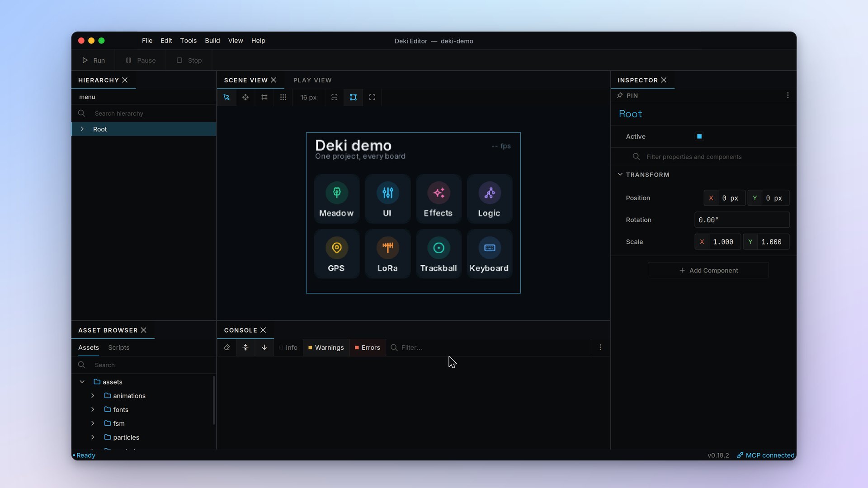868x488 pixels.
Task: Switch to the Scripts tab
Action: pyautogui.click(x=119, y=347)
